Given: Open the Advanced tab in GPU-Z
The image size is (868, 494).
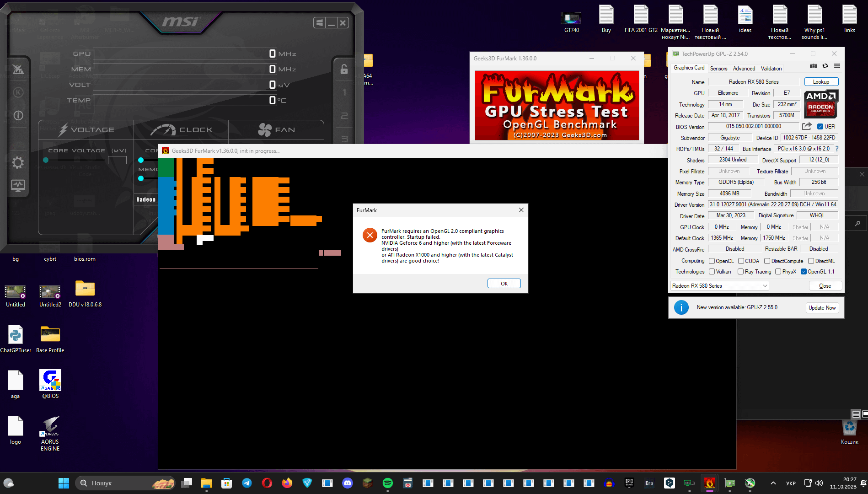Looking at the screenshot, I should tap(744, 69).
